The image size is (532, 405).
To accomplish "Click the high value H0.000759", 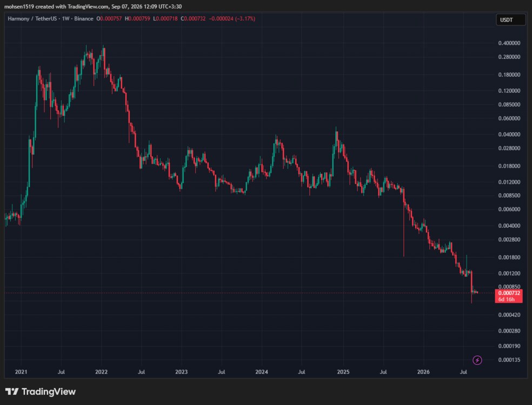I will [137, 19].
